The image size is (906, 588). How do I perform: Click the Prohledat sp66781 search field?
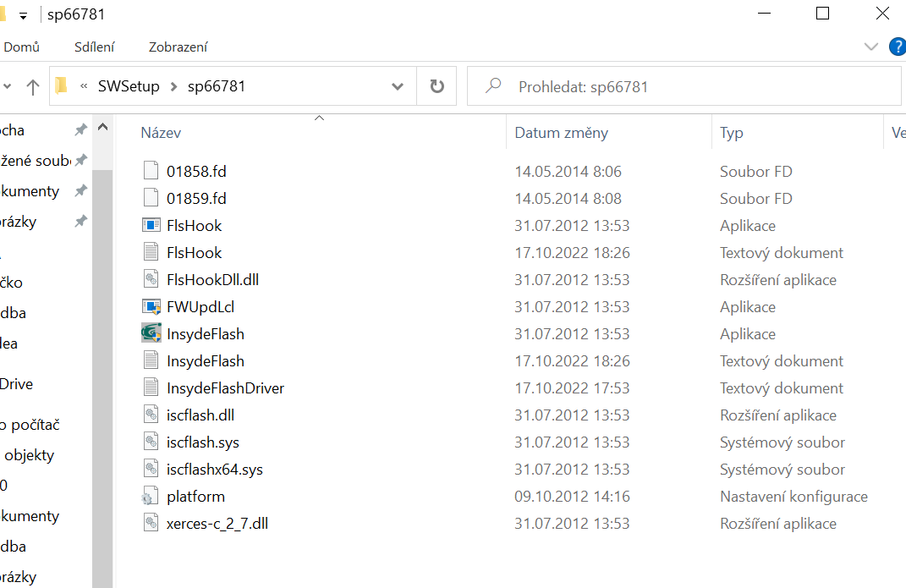[684, 86]
